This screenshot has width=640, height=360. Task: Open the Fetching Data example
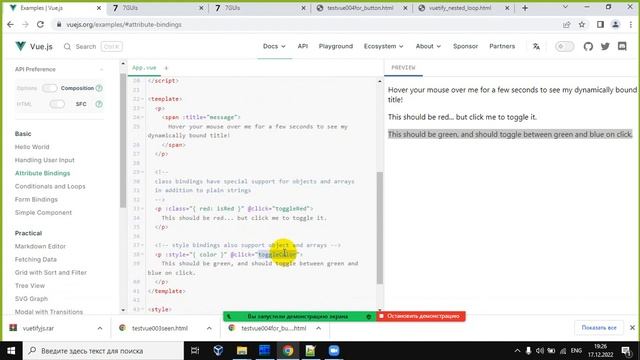click(x=36, y=260)
